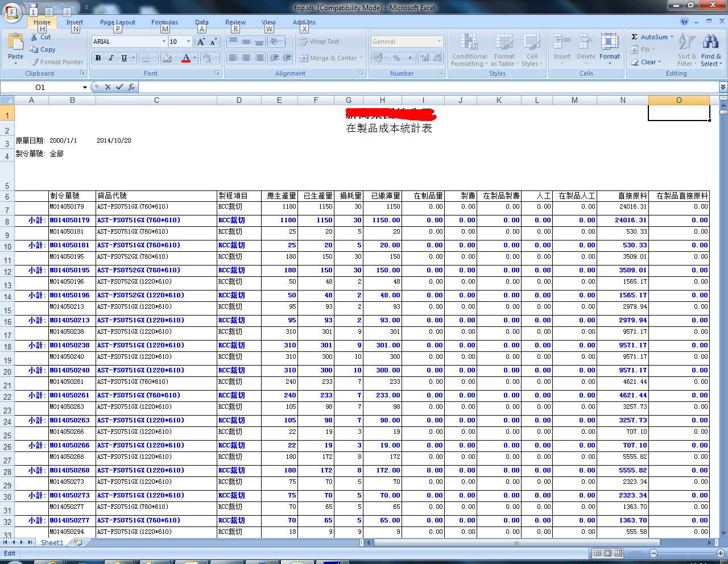Image resolution: width=728 pixels, height=564 pixels.
Task: Apply the percent style
Action: pos(396,58)
